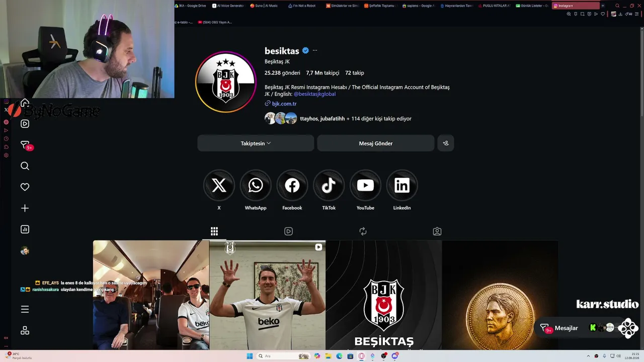
Task: Open your profile avatar in the sidebar
Action: click(25, 251)
